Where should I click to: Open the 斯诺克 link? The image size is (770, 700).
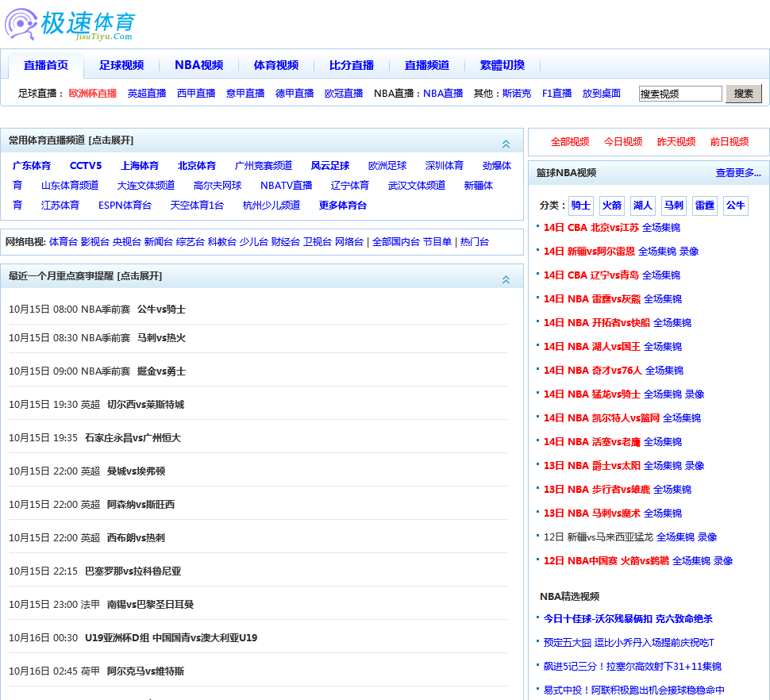pos(516,94)
